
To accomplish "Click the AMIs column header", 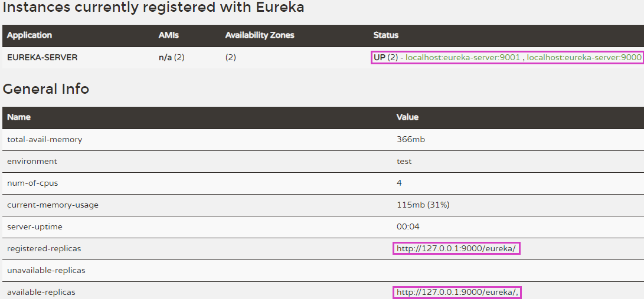I will 169,35.
